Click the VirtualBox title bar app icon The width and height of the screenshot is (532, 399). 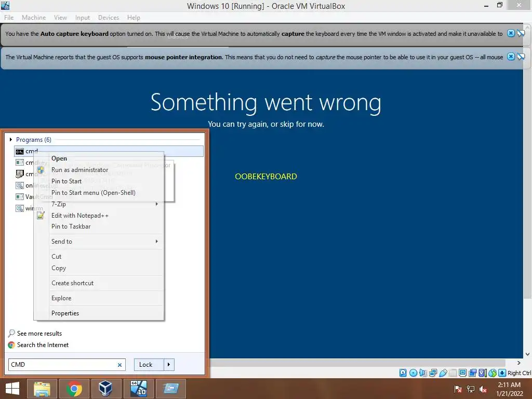[x=5, y=5]
